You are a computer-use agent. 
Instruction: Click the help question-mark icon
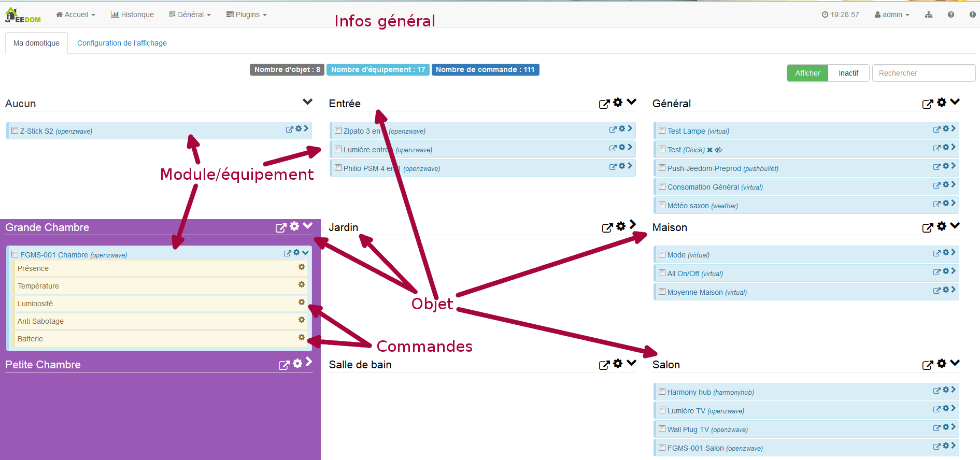click(951, 15)
